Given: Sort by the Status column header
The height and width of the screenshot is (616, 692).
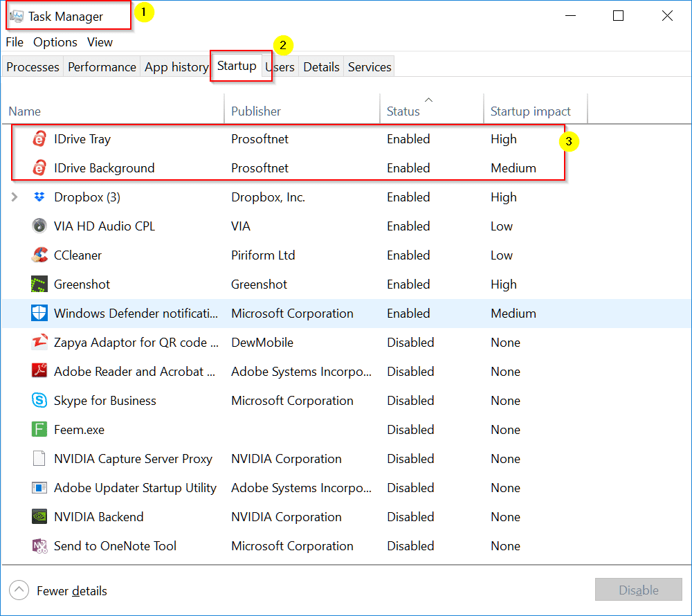Looking at the screenshot, I should pos(403,111).
